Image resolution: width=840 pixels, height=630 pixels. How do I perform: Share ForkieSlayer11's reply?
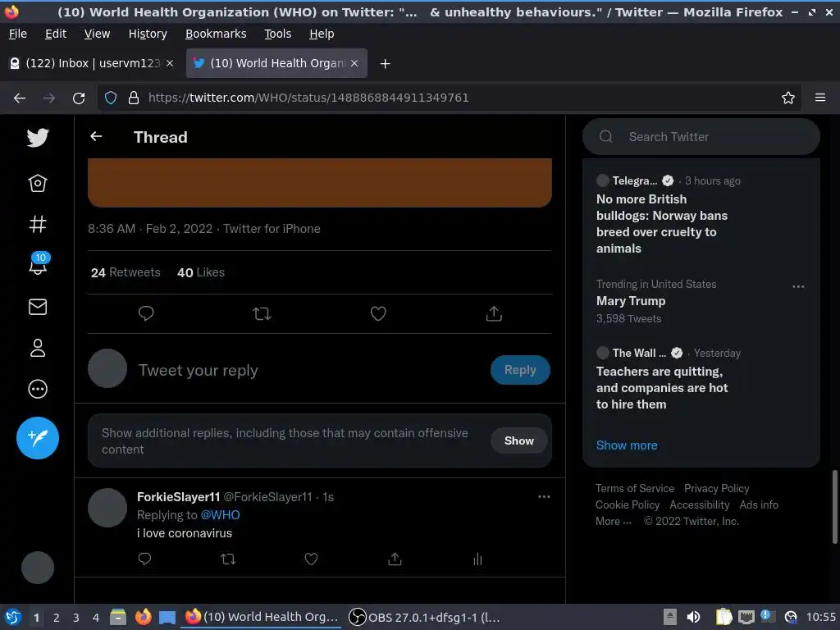395,559
